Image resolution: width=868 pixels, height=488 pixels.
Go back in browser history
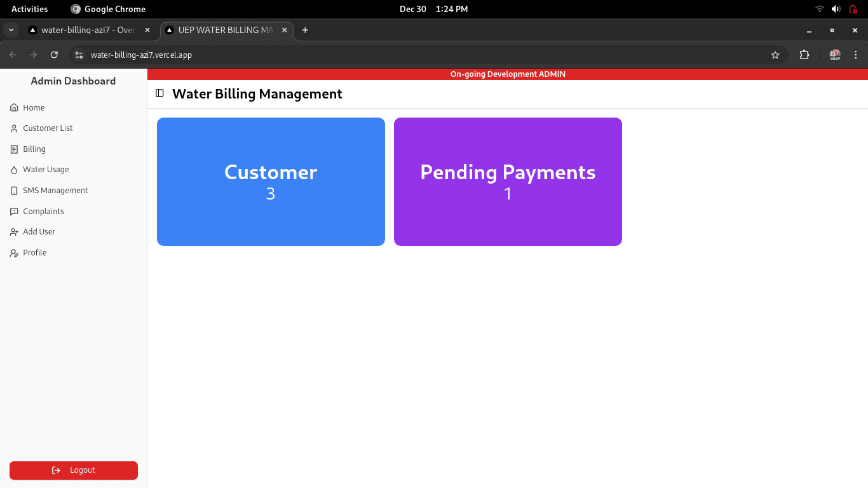pos(13,55)
